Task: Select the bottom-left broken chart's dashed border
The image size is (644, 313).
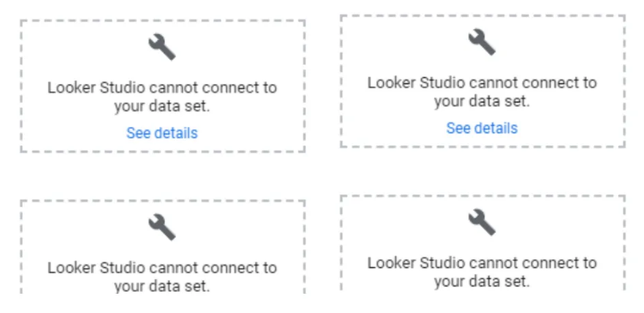Action: (x=163, y=201)
